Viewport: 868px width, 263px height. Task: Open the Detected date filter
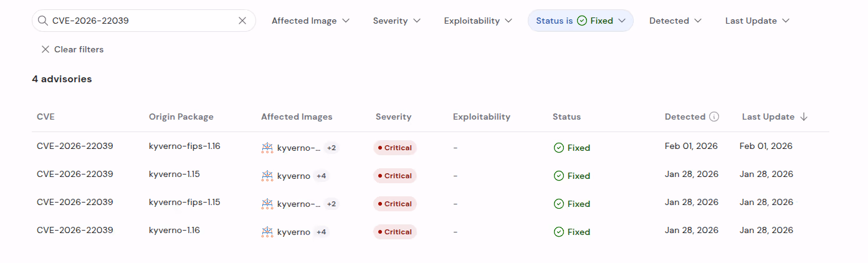click(675, 21)
